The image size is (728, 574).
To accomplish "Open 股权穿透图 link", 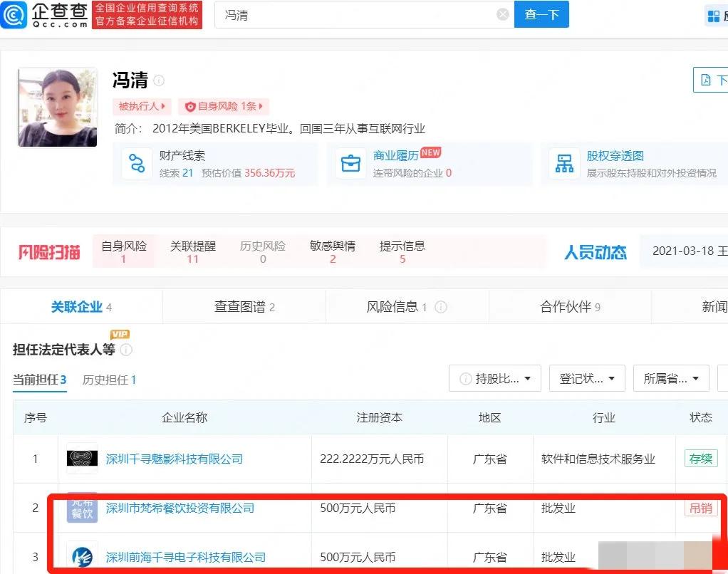I will point(615,155).
